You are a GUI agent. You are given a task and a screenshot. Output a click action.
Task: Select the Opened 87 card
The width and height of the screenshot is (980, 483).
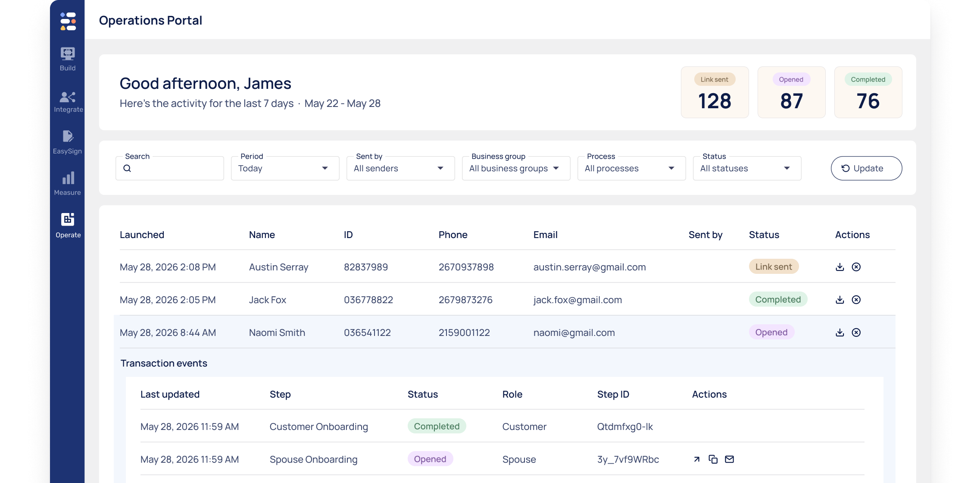tap(792, 92)
